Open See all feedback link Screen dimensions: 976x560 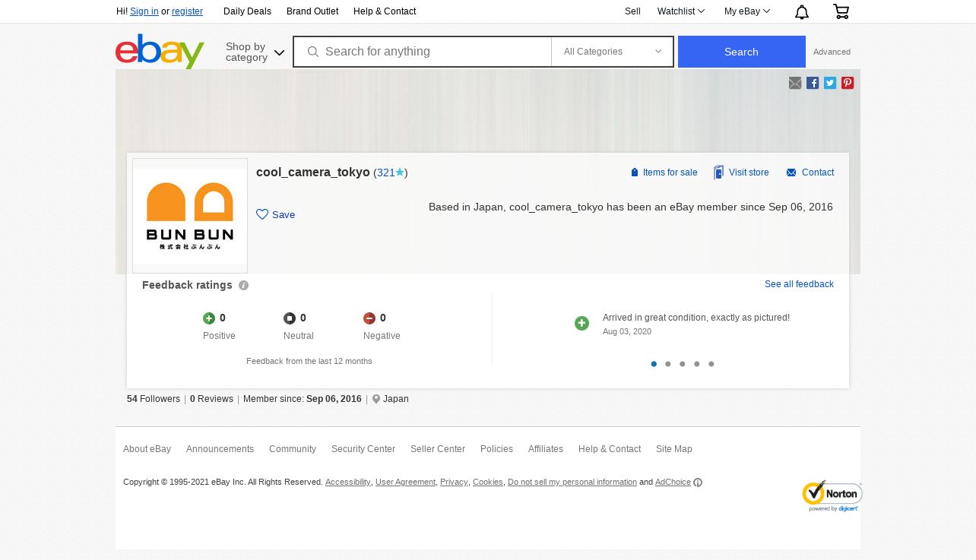[x=799, y=284]
